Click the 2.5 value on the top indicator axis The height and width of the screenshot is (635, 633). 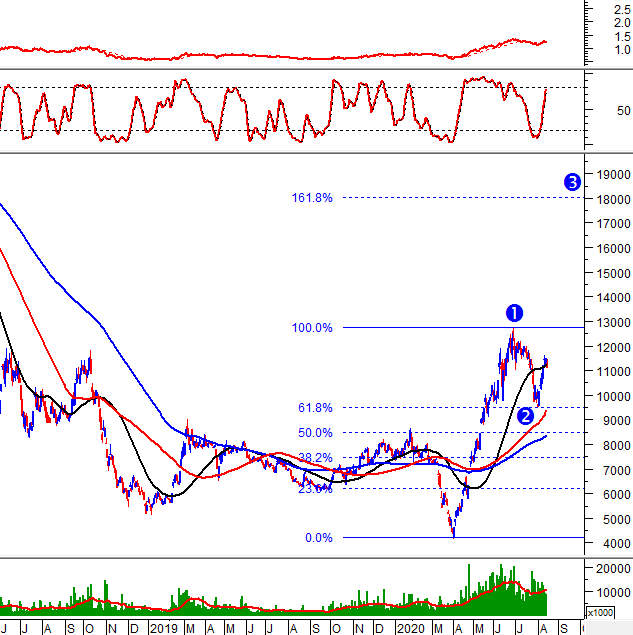tap(622, 9)
